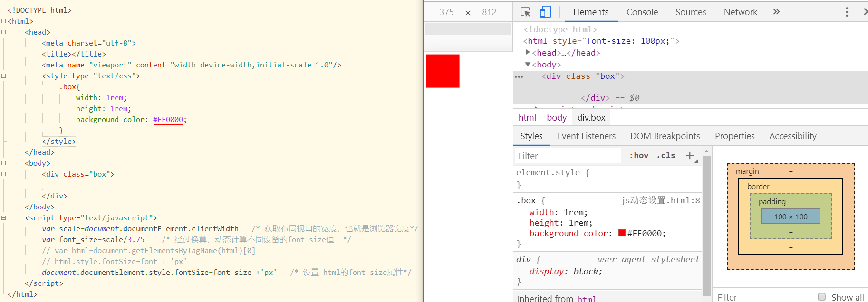Click the height: 1rem style declaration

click(x=561, y=223)
